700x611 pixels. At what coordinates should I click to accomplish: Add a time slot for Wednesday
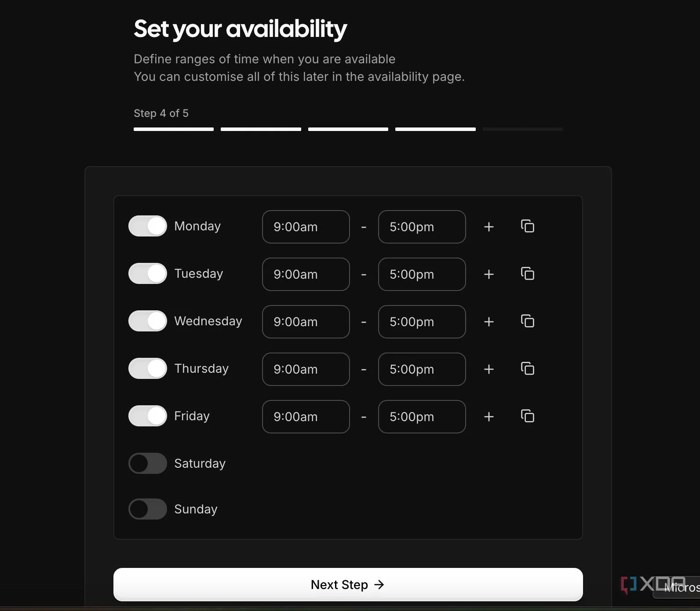[x=489, y=322]
